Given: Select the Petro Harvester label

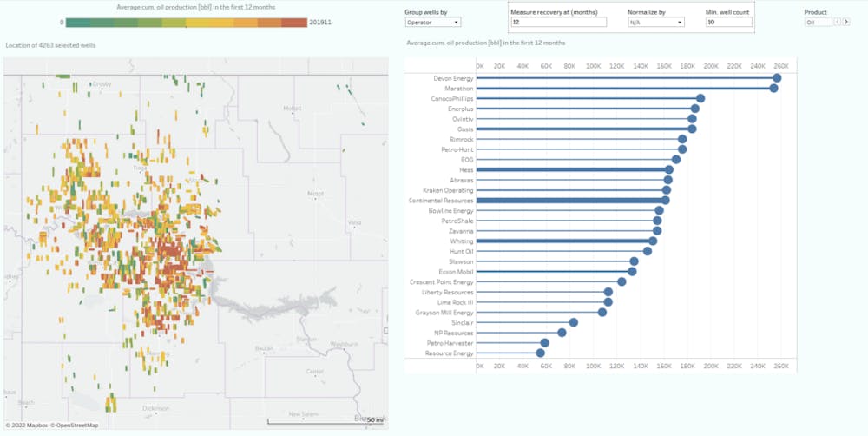Looking at the screenshot, I should (450, 343).
